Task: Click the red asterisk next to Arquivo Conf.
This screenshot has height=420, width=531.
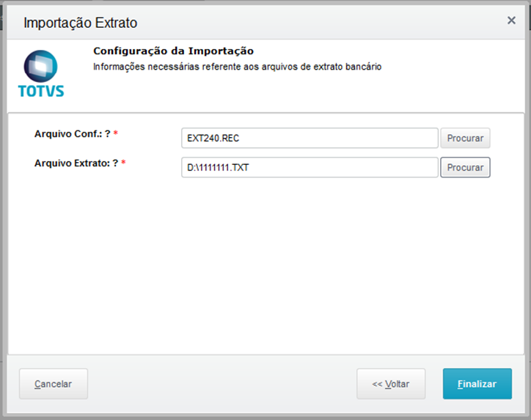Action: click(x=116, y=135)
